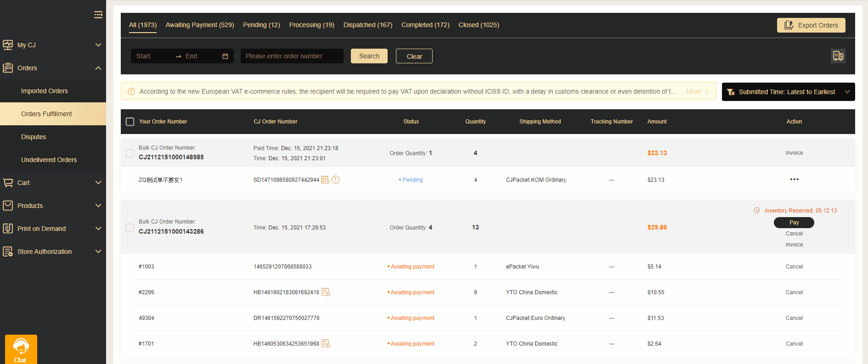868x364 pixels.
Task: Open the Submitted Time sort dropdown
Action: 788,92
